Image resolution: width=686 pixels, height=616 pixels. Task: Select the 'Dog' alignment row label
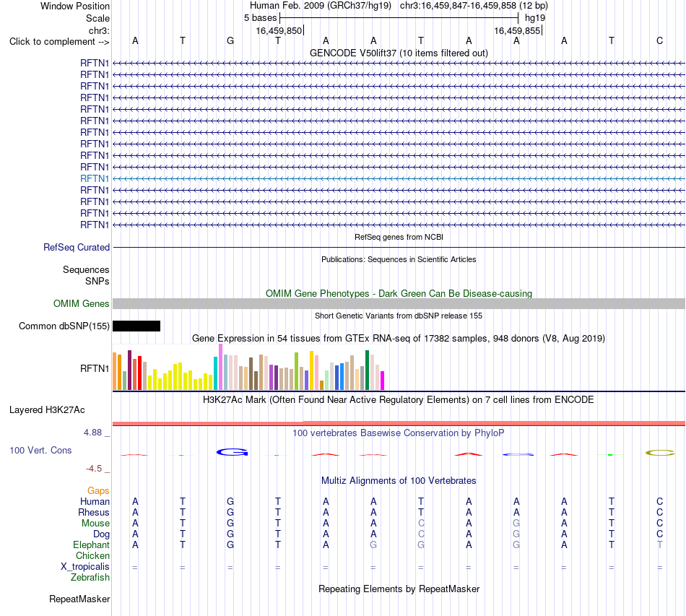pyautogui.click(x=101, y=534)
